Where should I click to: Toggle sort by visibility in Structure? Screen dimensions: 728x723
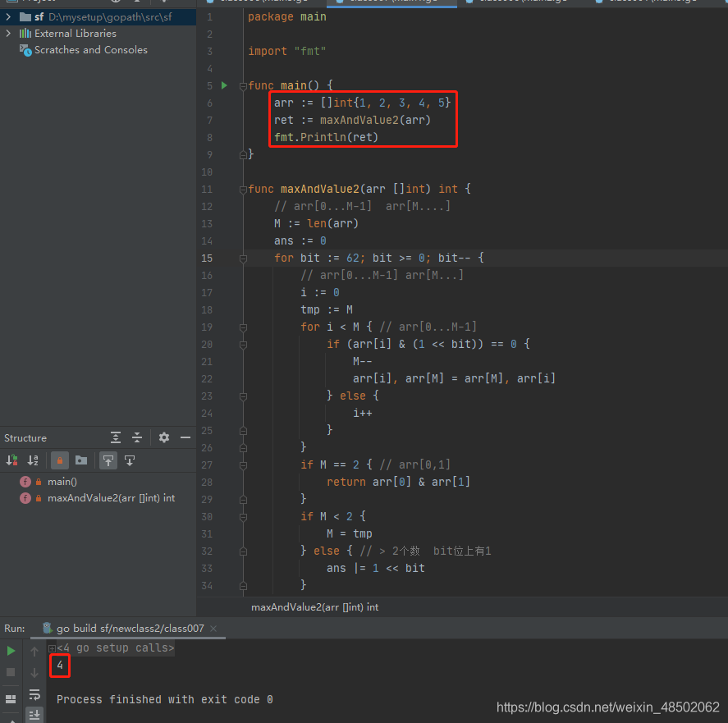(11, 460)
